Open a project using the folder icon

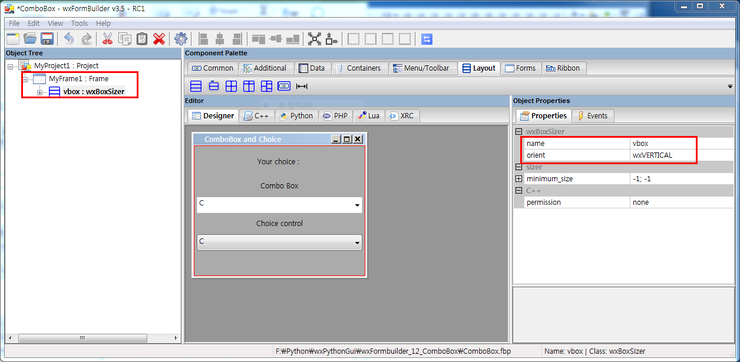pos(30,39)
